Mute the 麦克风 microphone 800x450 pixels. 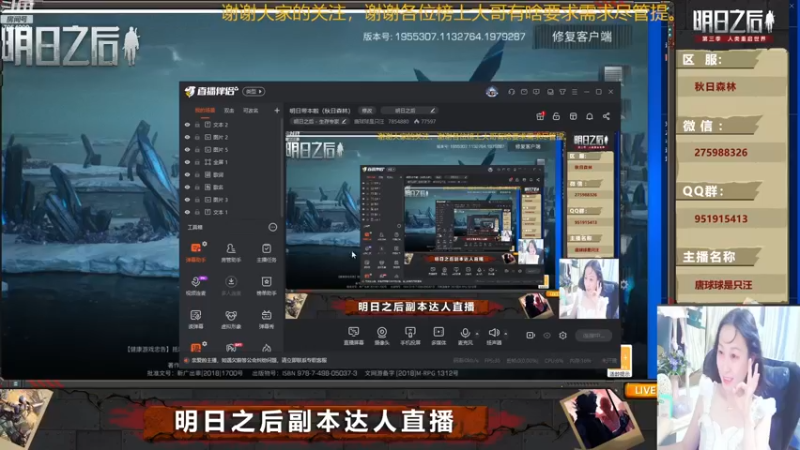coord(465,336)
